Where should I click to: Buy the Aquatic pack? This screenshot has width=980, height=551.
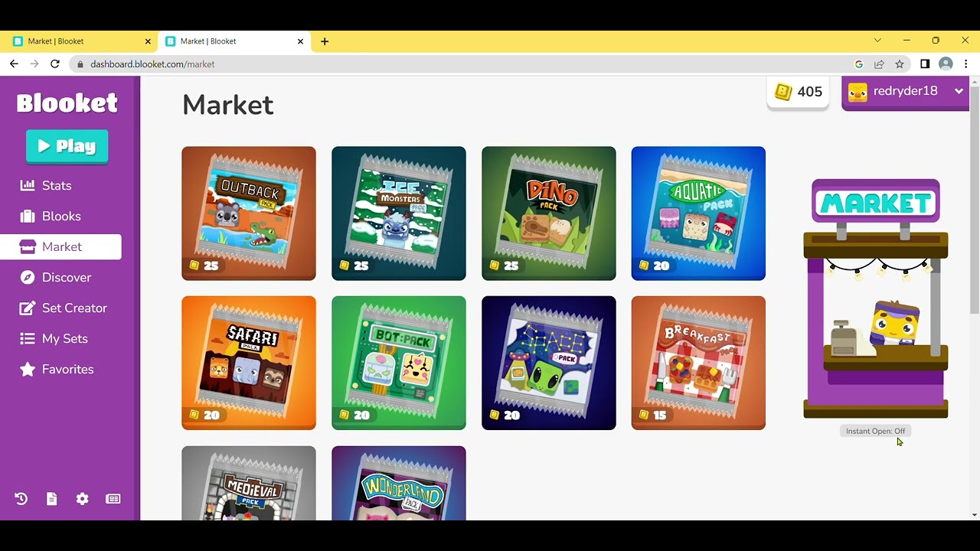click(x=698, y=214)
